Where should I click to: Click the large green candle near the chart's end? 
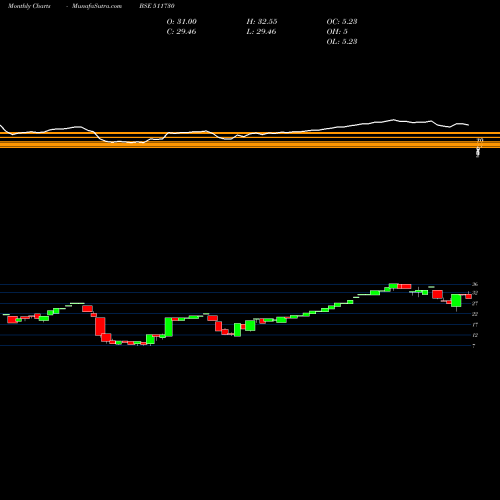click(456, 300)
